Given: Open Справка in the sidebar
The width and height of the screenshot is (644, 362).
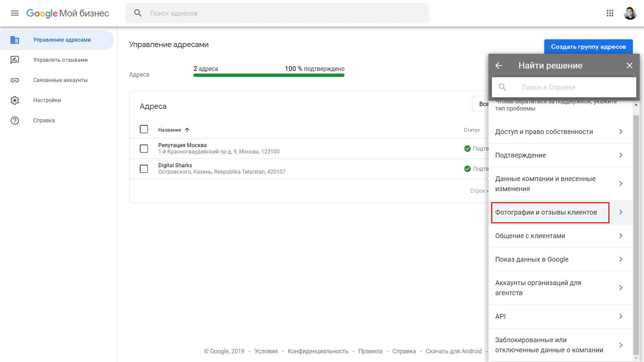Looking at the screenshot, I should (x=57, y=121).
